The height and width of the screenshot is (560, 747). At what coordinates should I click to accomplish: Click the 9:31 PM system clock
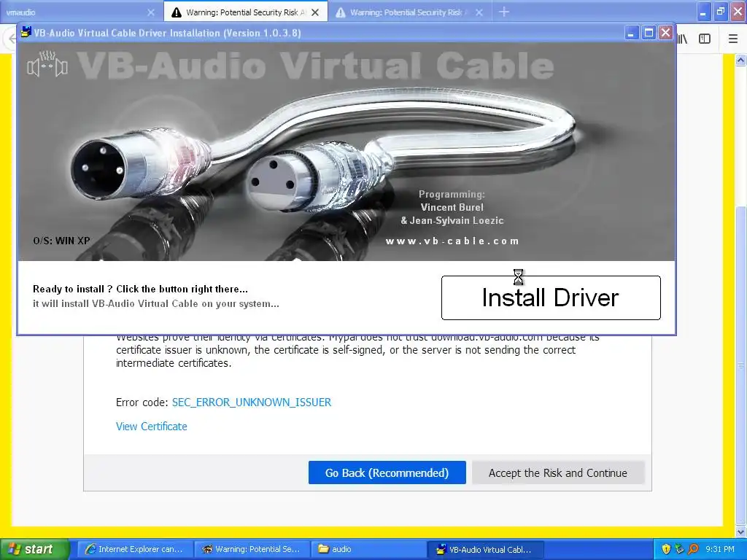point(720,549)
